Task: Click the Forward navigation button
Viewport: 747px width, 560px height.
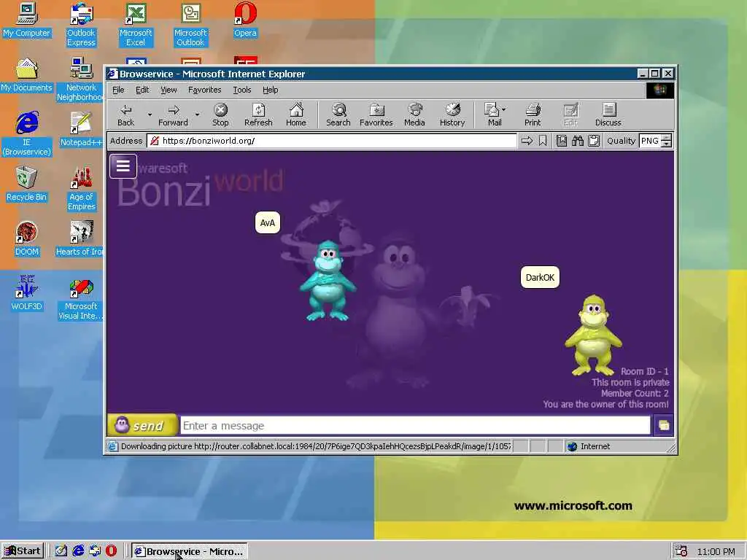Action: pyautogui.click(x=174, y=114)
